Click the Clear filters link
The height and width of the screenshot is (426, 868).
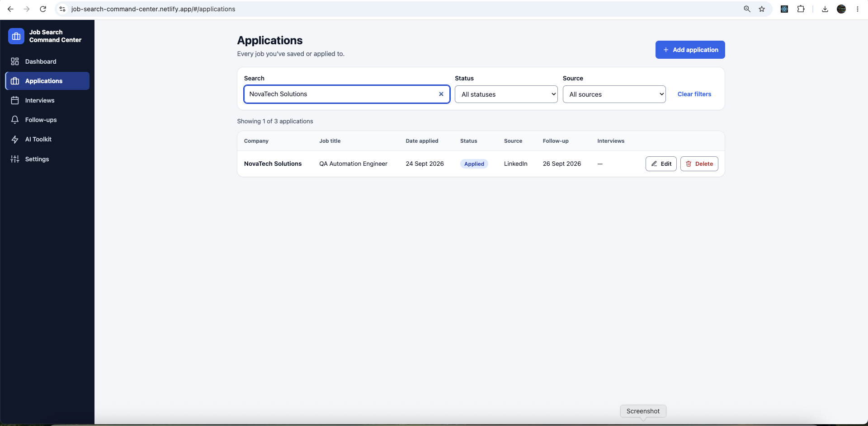tap(694, 94)
